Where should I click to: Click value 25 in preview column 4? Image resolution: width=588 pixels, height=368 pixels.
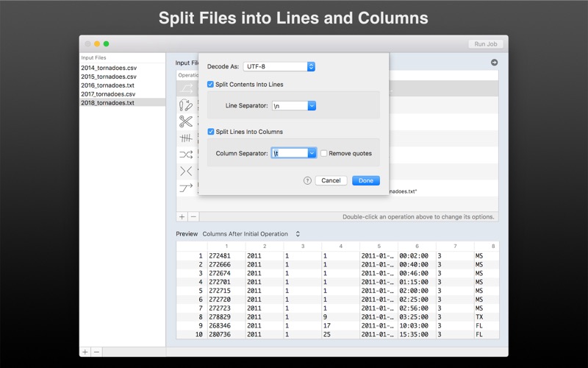tap(327, 334)
